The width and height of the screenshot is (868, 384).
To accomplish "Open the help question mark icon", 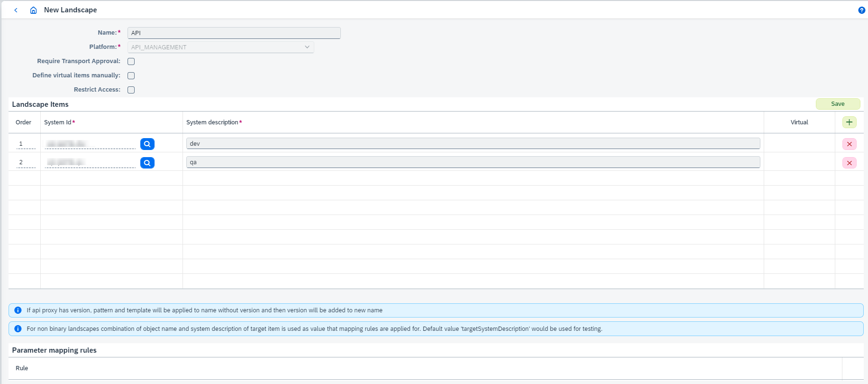I will (861, 10).
